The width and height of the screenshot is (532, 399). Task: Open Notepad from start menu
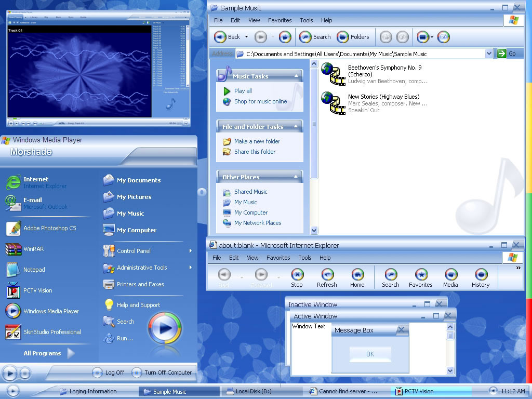(25, 270)
